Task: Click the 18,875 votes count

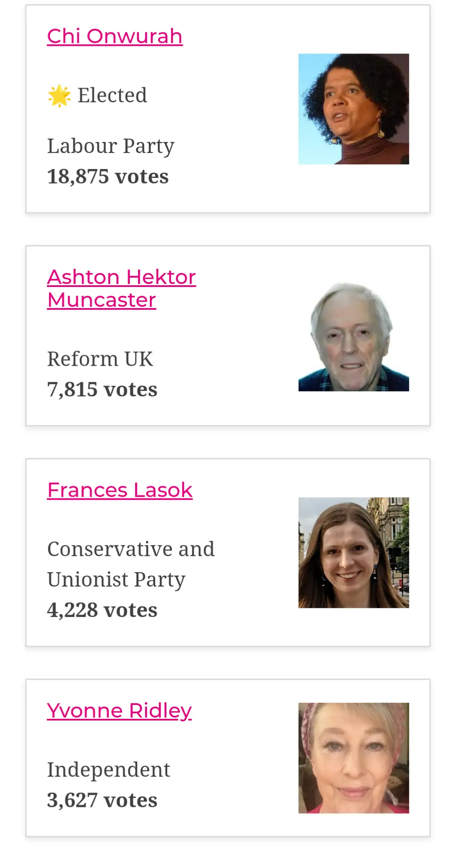Action: coord(108,177)
